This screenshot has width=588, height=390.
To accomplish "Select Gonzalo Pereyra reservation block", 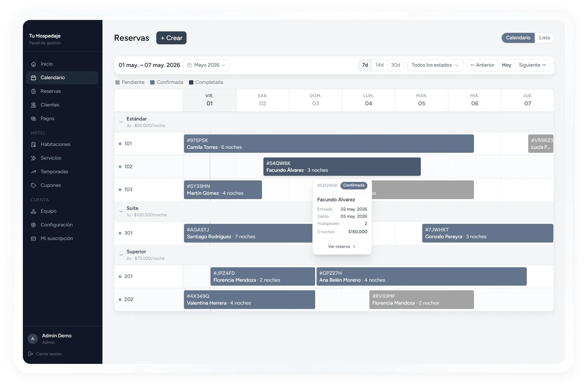I will click(488, 233).
